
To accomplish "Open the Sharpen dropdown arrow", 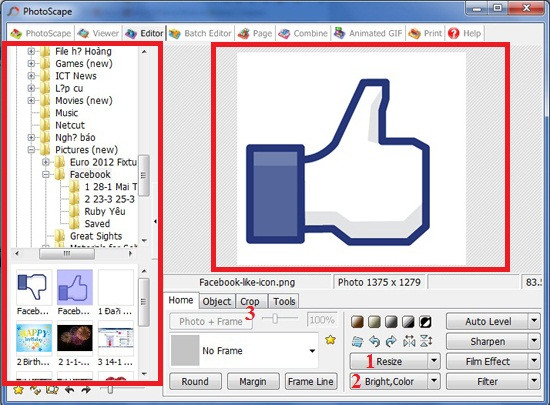I will click(534, 341).
